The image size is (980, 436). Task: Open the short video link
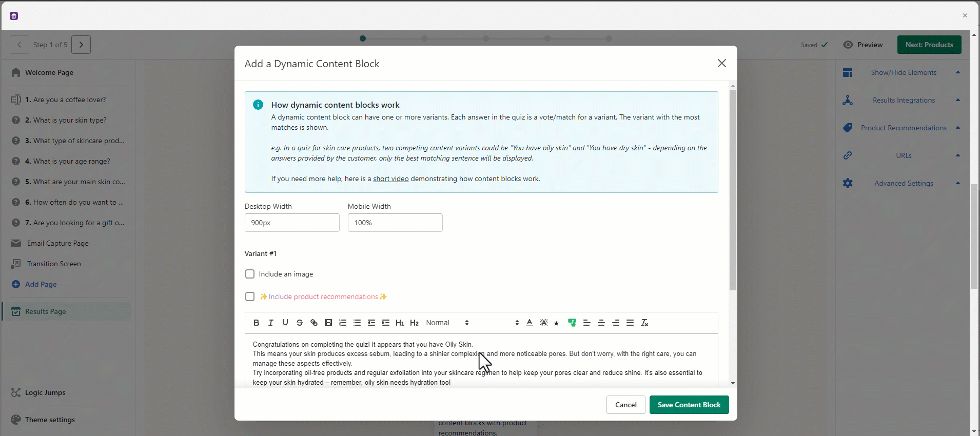point(390,179)
